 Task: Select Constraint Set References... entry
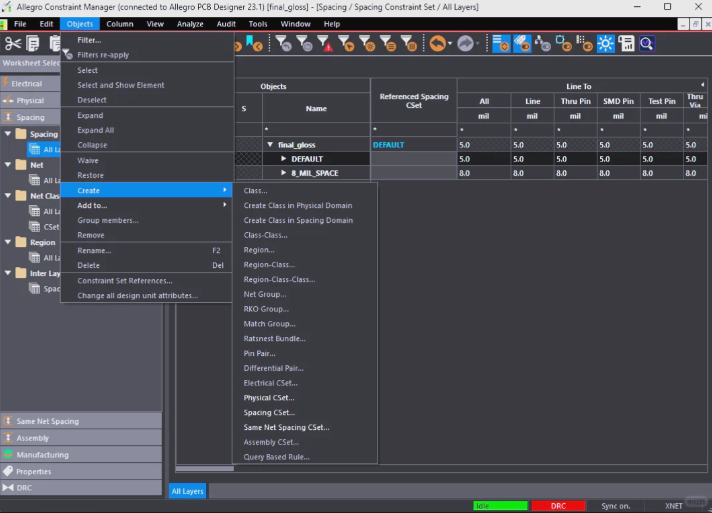pyautogui.click(x=147, y=281)
